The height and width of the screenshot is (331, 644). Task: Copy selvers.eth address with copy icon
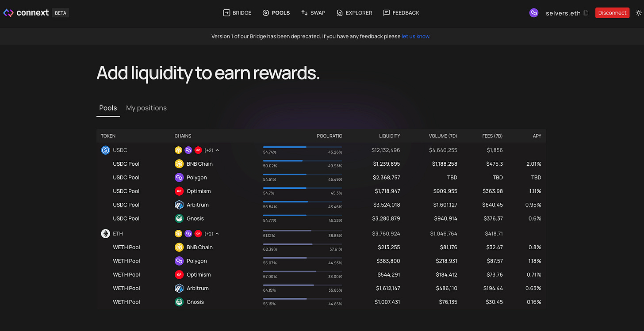pyautogui.click(x=586, y=13)
